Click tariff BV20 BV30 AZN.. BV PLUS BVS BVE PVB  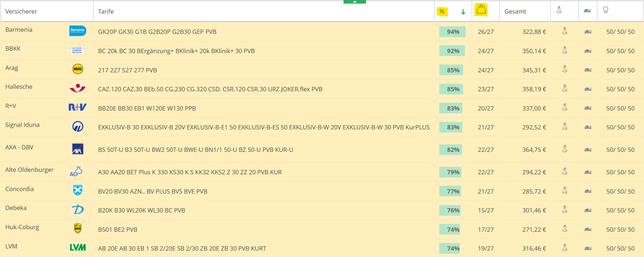pos(153,191)
